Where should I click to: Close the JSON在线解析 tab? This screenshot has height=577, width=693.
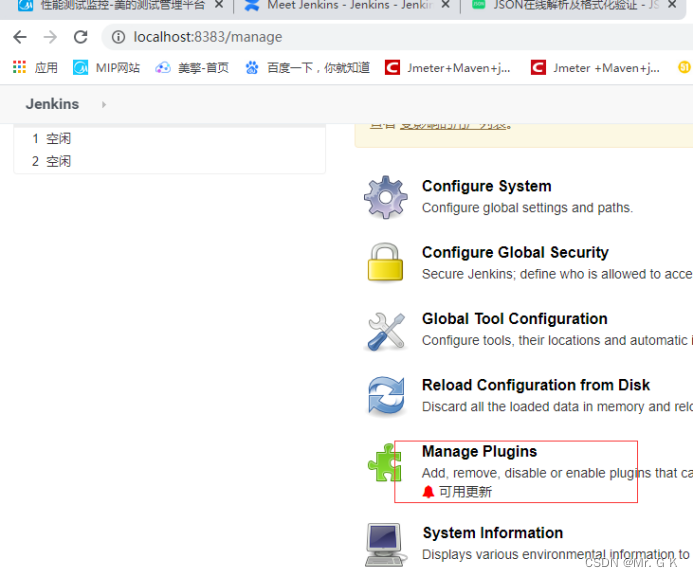coord(672,5)
